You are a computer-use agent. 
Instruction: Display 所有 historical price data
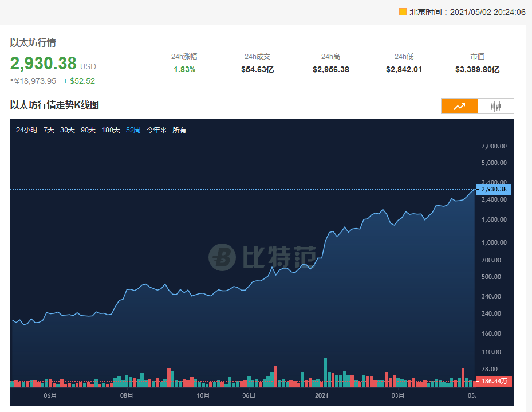179,130
